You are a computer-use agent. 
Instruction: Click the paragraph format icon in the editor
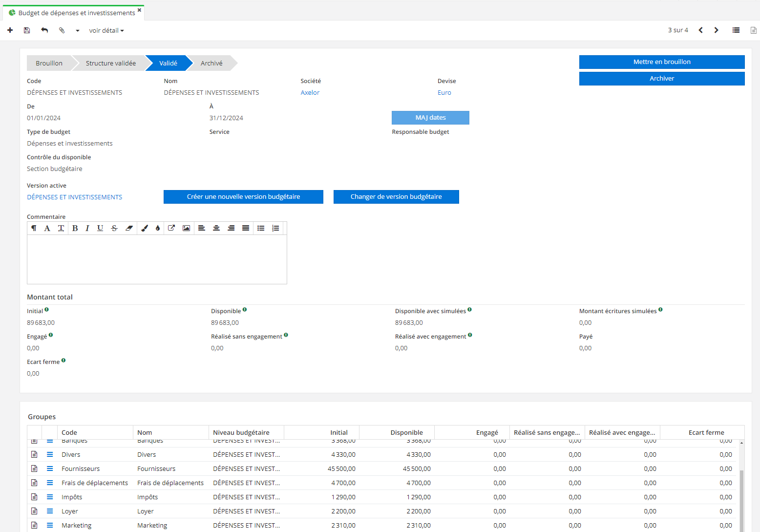(x=34, y=228)
